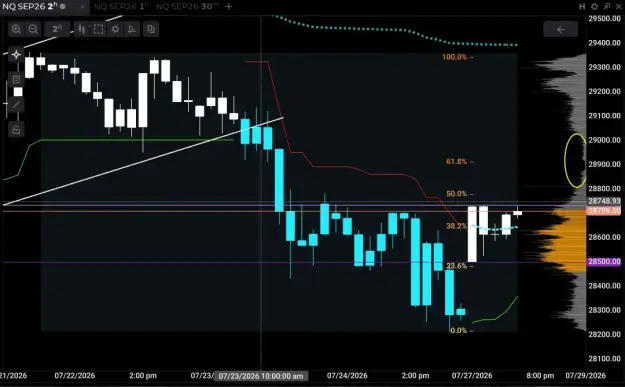Pop out the chart window icon
625x387 pixels.
click(x=607, y=6)
